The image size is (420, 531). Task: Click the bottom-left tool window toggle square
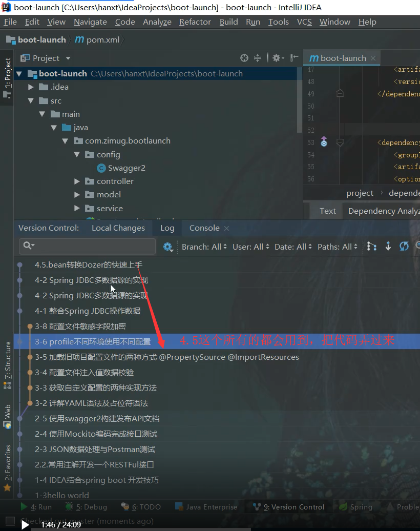tap(10, 521)
